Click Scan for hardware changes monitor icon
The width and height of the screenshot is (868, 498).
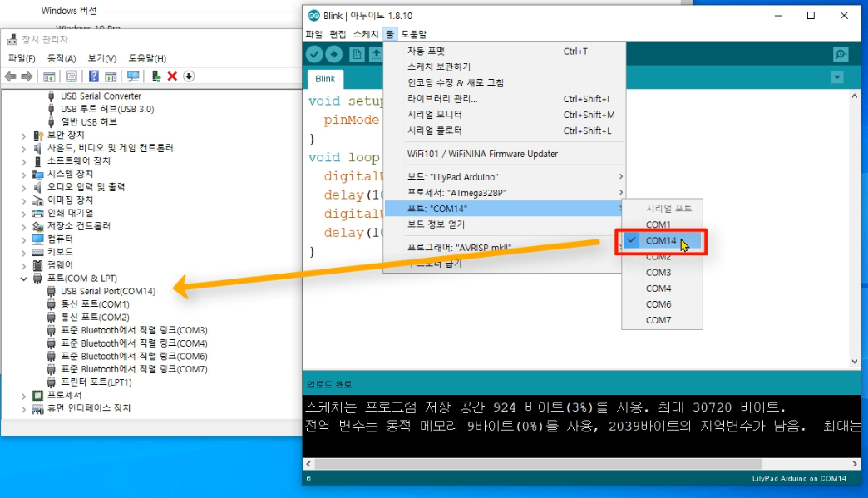pos(133,76)
